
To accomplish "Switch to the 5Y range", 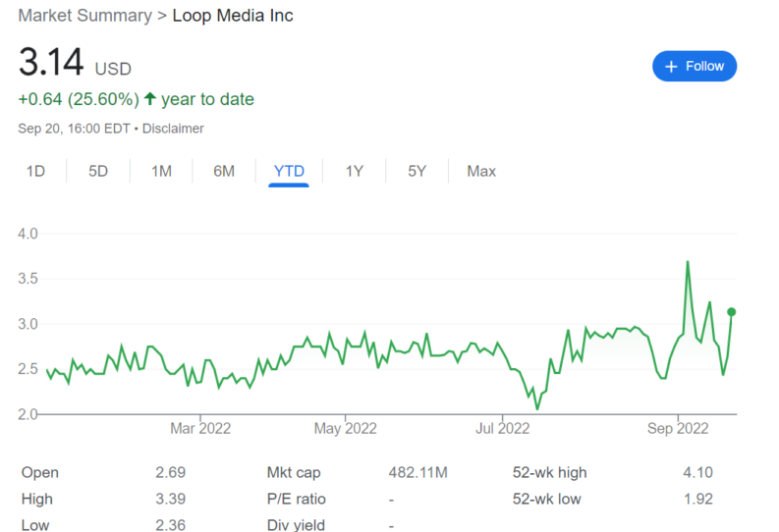I will click(x=417, y=171).
